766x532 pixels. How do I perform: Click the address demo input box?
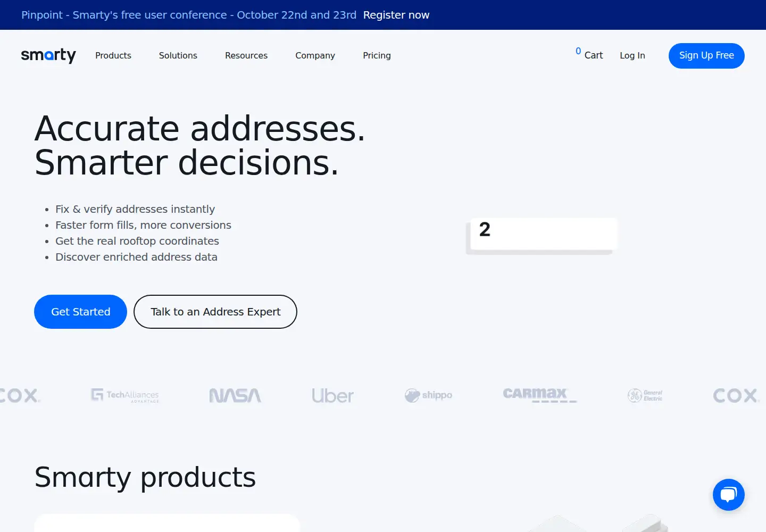coord(544,233)
